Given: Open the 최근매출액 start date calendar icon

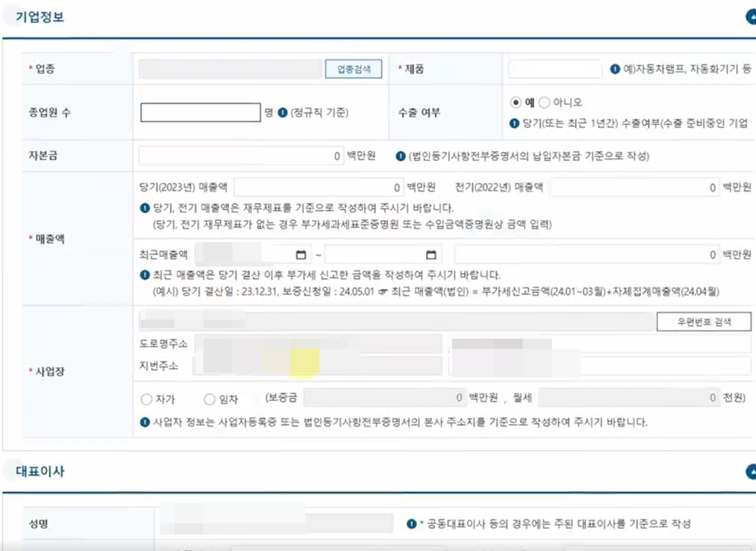Looking at the screenshot, I should [x=301, y=255].
